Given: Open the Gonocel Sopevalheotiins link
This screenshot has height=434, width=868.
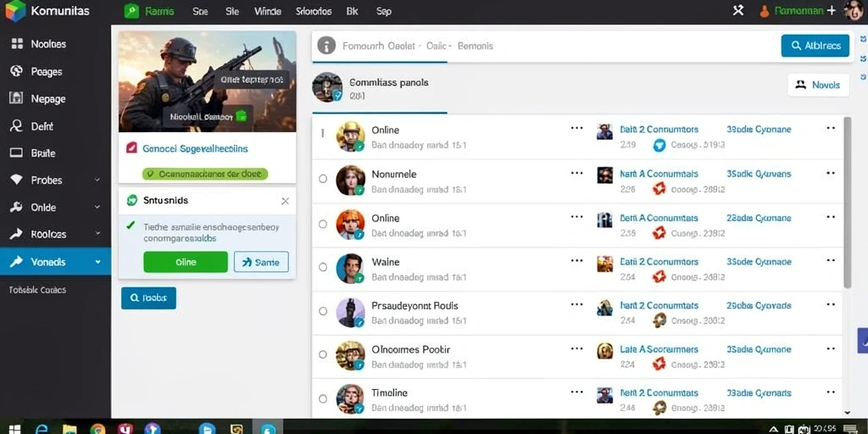Looking at the screenshot, I should pos(195,148).
